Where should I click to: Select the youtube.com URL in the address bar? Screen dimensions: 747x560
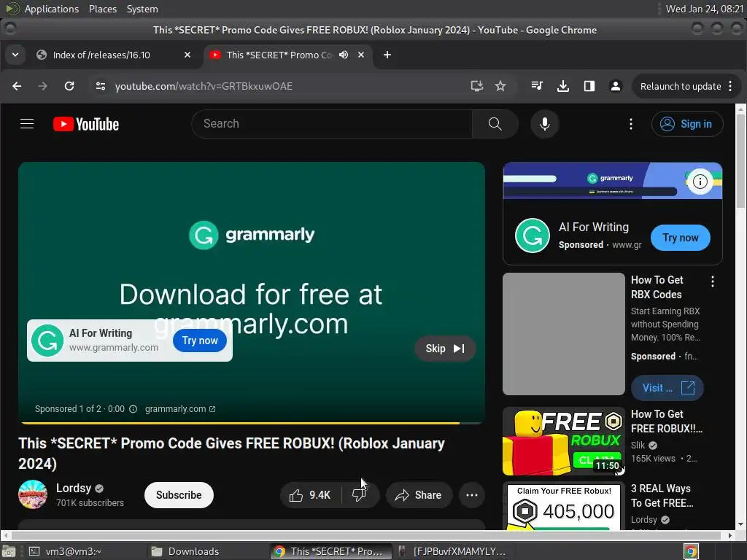[204, 86]
